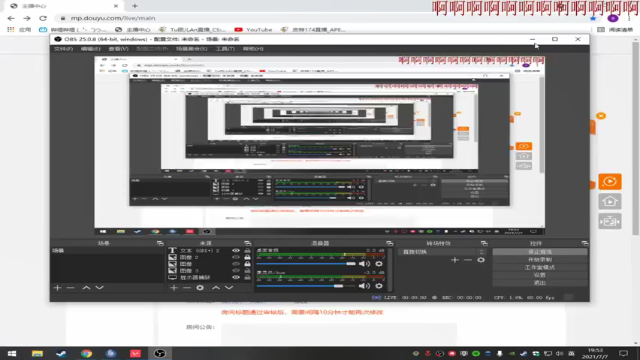Viewport: 640px width, 360px height.
Task: Move selected source up with arrow icon
Action: point(216,288)
